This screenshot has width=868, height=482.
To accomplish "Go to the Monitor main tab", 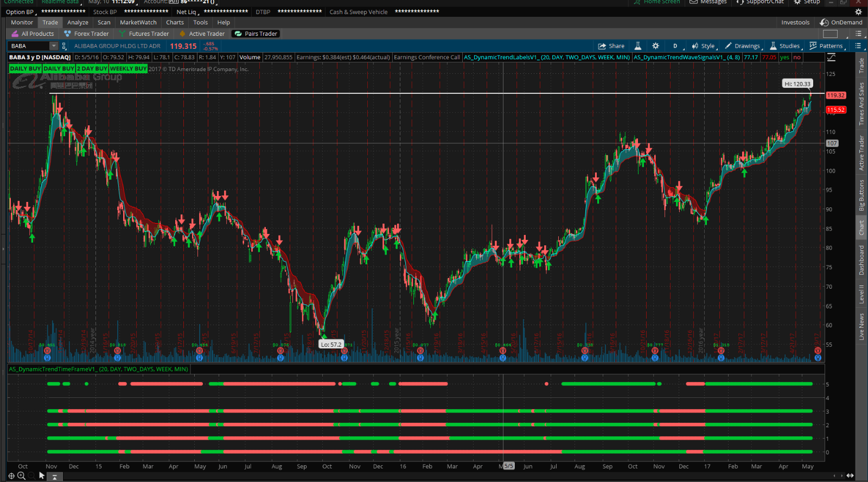I will pyautogui.click(x=22, y=22).
